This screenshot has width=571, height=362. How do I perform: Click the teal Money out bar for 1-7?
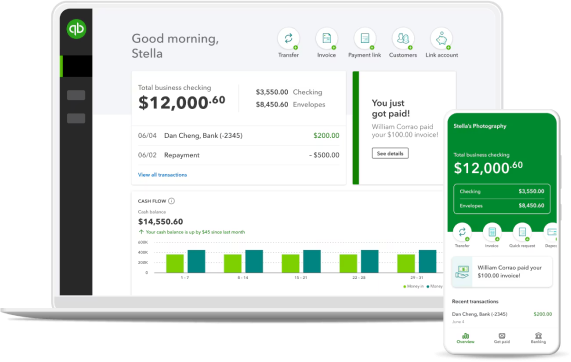pos(196,261)
